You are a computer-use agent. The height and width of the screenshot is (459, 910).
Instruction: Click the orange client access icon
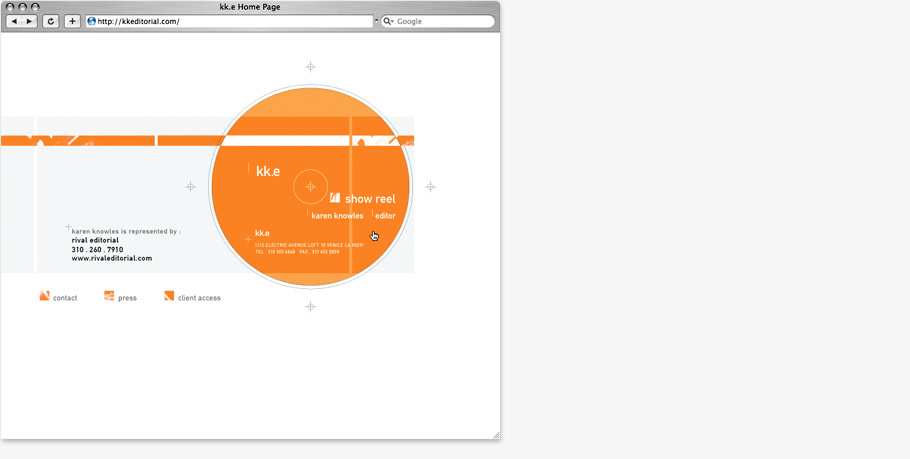169,296
